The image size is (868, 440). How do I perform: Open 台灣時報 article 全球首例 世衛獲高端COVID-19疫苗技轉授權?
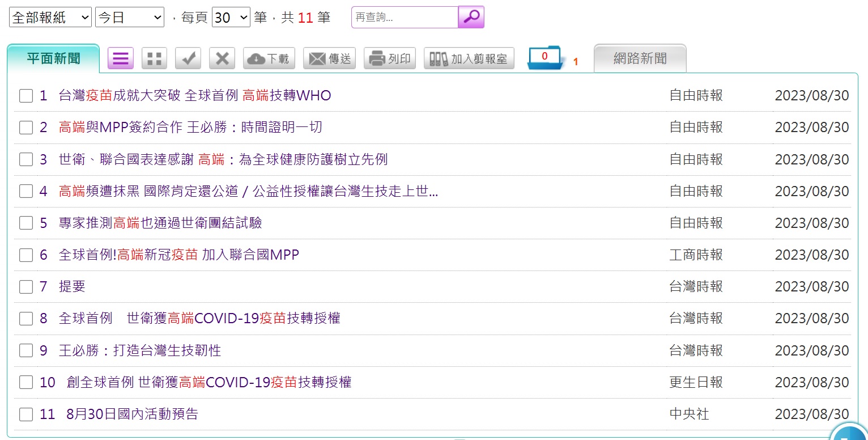pos(199,319)
